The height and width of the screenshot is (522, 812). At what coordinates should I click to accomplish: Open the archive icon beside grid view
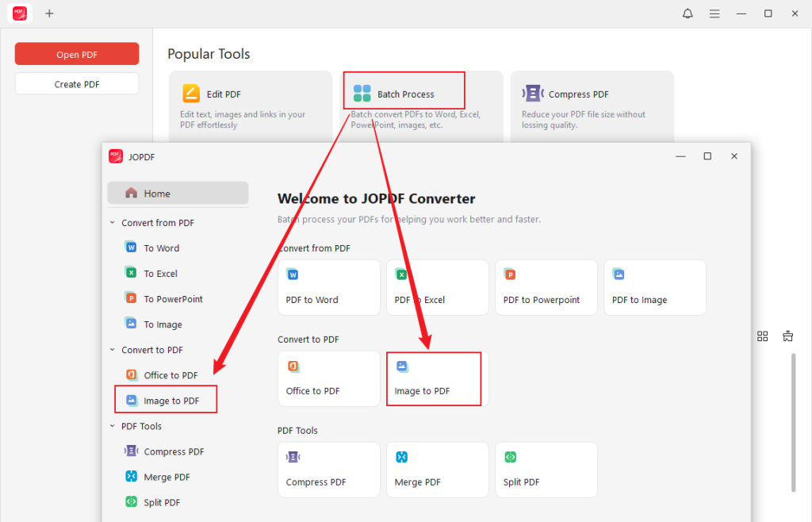tap(787, 336)
